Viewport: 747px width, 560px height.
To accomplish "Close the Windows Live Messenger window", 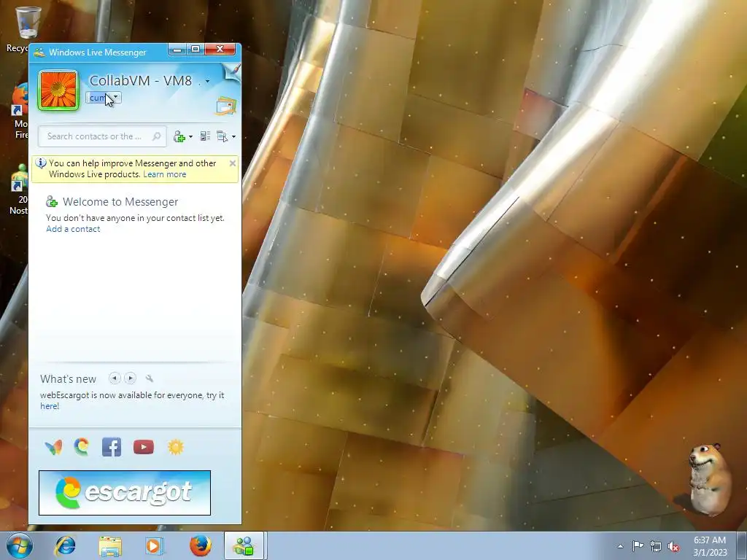I will click(x=220, y=49).
